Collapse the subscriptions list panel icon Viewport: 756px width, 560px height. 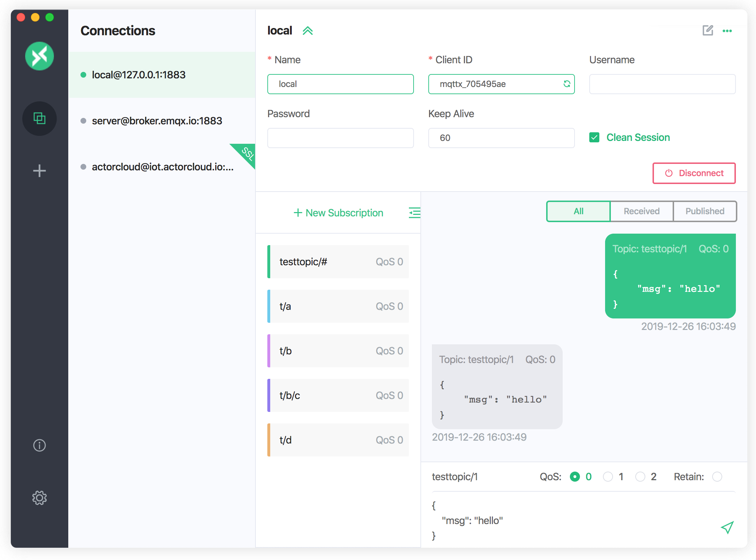click(x=414, y=213)
